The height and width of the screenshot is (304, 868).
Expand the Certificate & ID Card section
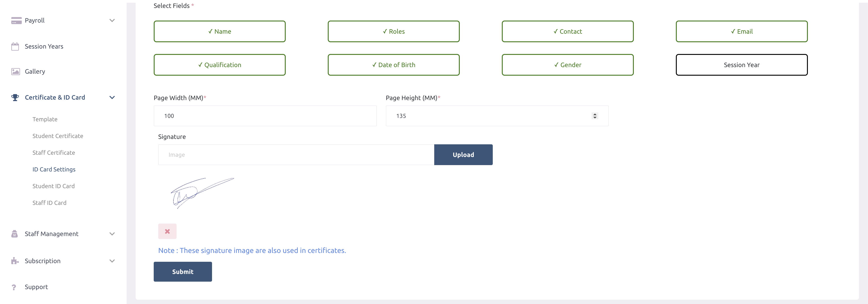click(x=63, y=97)
